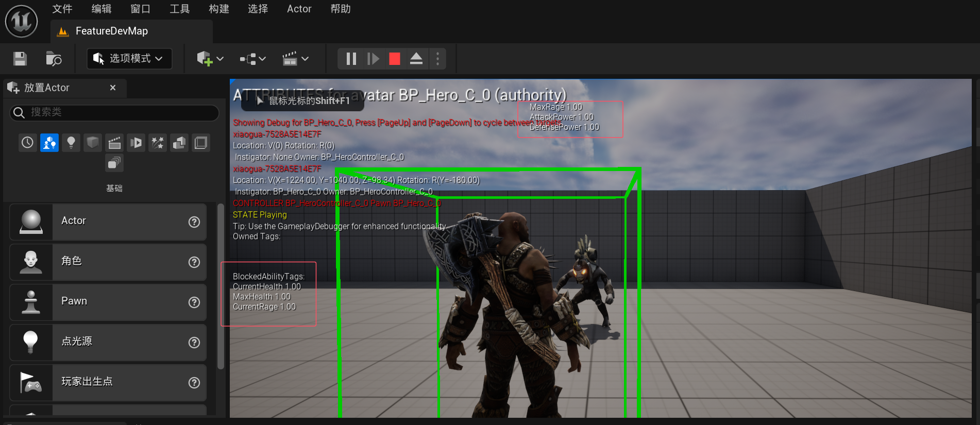This screenshot has height=425, width=980.
Task: Click the 点光源 light bulb thumbnail
Action: click(x=31, y=342)
